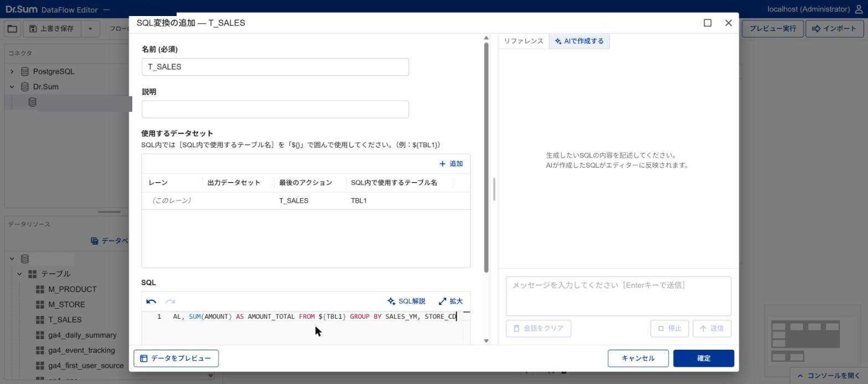Screen dimensions: 868x384
Task: Click the レーン column header
Action: point(172,183)
